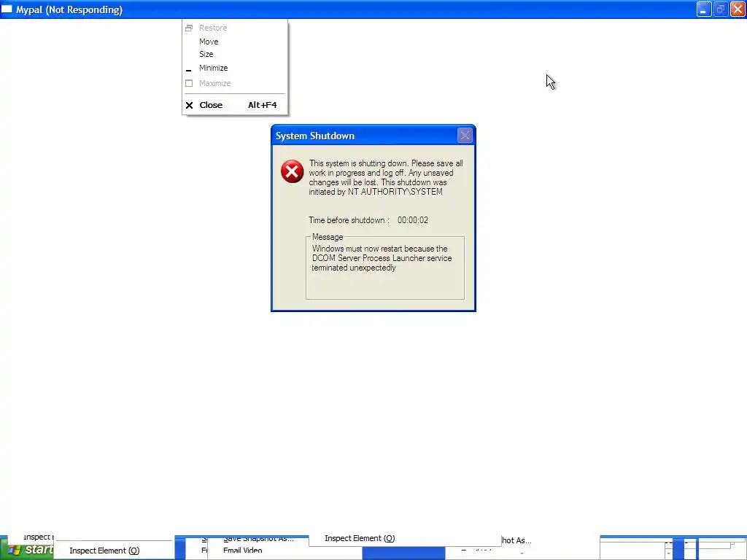Click the 00:00:02 countdown value
747x560 pixels.
coord(413,220)
